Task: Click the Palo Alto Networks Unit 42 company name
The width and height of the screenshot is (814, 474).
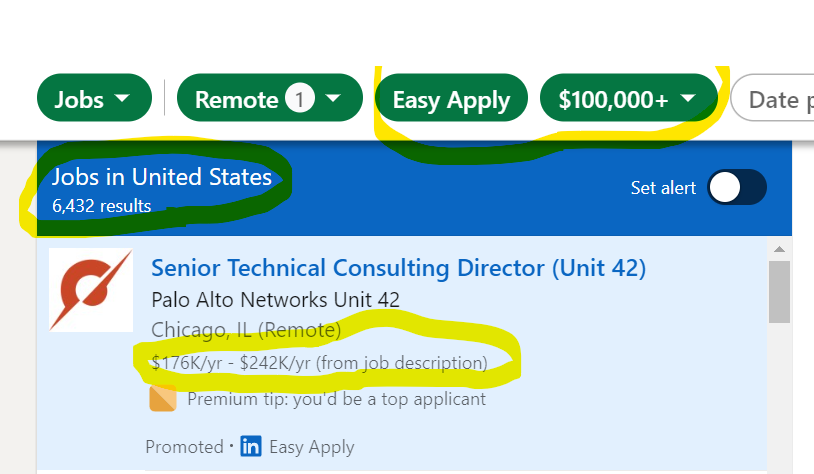Action: coord(275,300)
